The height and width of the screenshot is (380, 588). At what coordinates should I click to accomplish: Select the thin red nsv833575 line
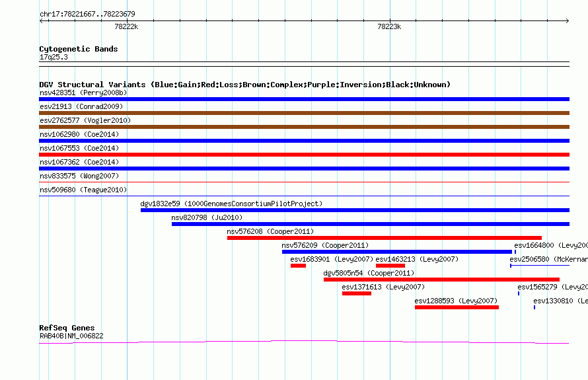[x=304, y=182]
